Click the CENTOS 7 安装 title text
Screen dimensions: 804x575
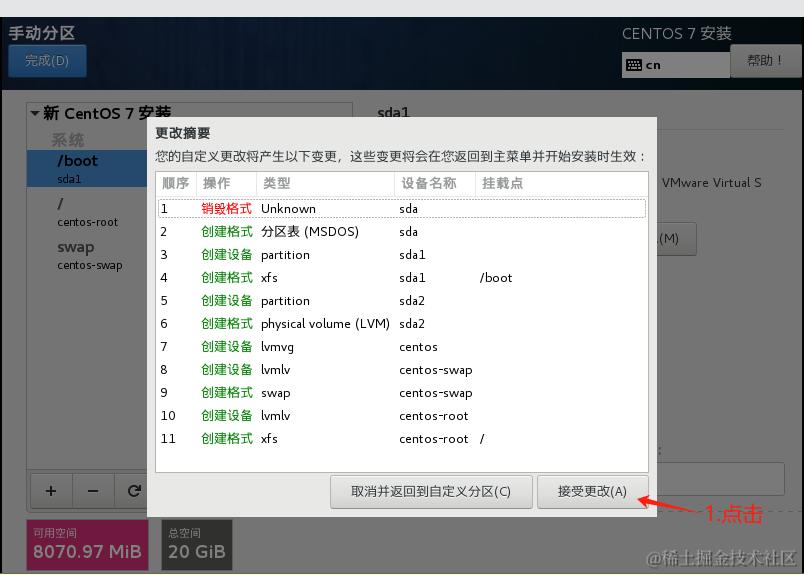pyautogui.click(x=677, y=34)
